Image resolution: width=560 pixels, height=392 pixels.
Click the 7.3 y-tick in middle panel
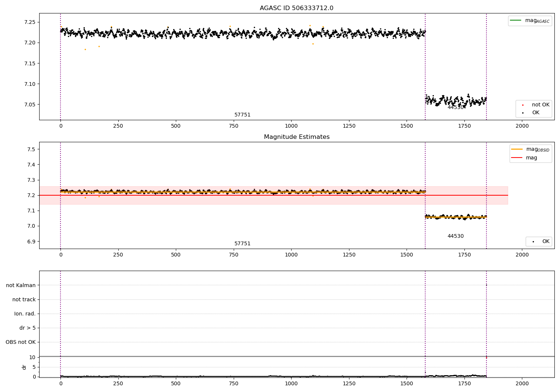(x=31, y=180)
